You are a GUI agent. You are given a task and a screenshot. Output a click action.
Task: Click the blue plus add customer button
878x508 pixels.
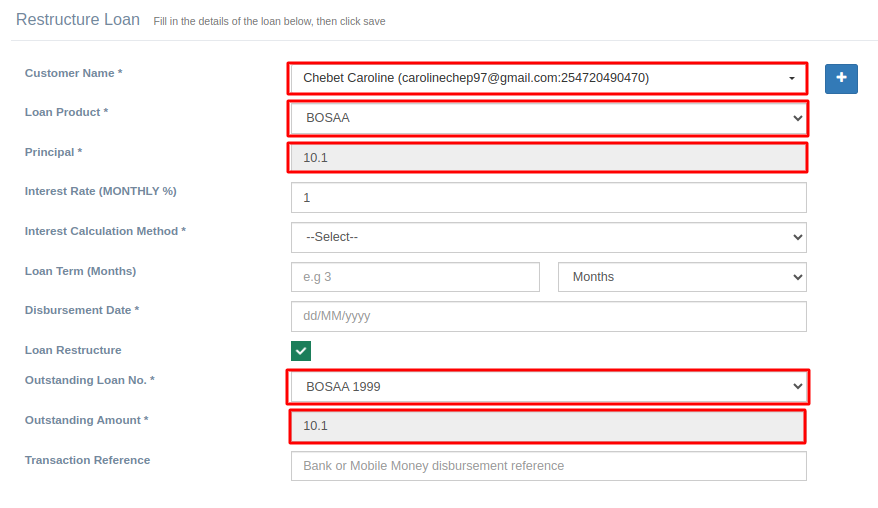pyautogui.click(x=841, y=78)
